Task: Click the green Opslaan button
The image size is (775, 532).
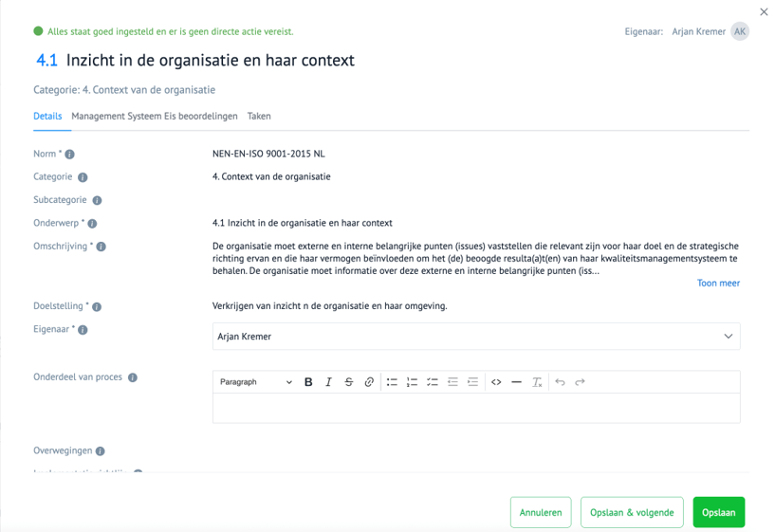Action: pos(718,512)
